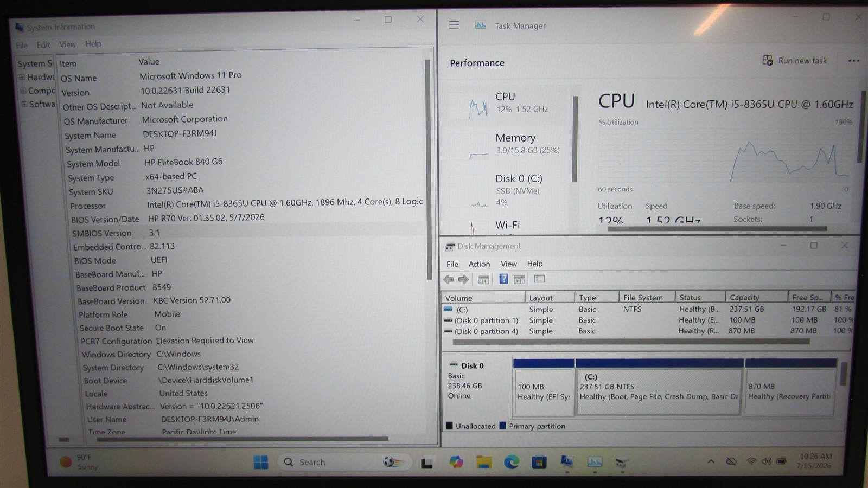Image resolution: width=868 pixels, height=488 pixels.
Task: Select Disk 0 label panel
Action: (x=477, y=386)
